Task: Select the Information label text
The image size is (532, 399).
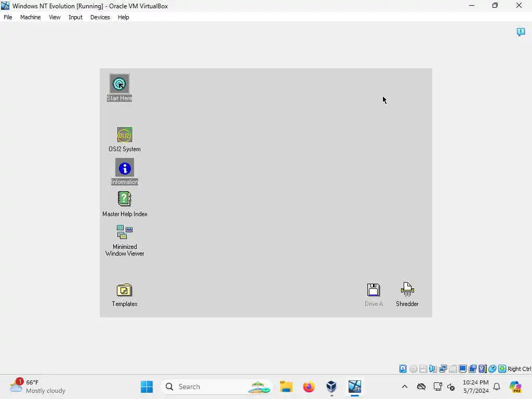Action: (125, 182)
